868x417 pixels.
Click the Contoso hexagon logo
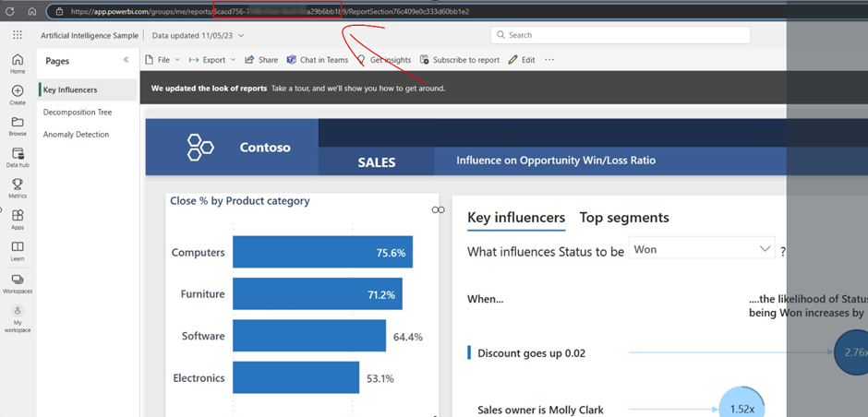click(x=200, y=147)
